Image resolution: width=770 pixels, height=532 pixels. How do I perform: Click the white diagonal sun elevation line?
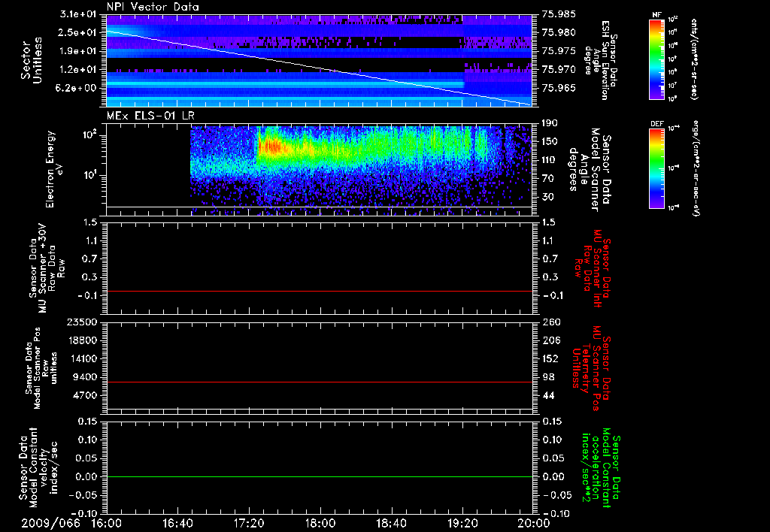[320, 68]
